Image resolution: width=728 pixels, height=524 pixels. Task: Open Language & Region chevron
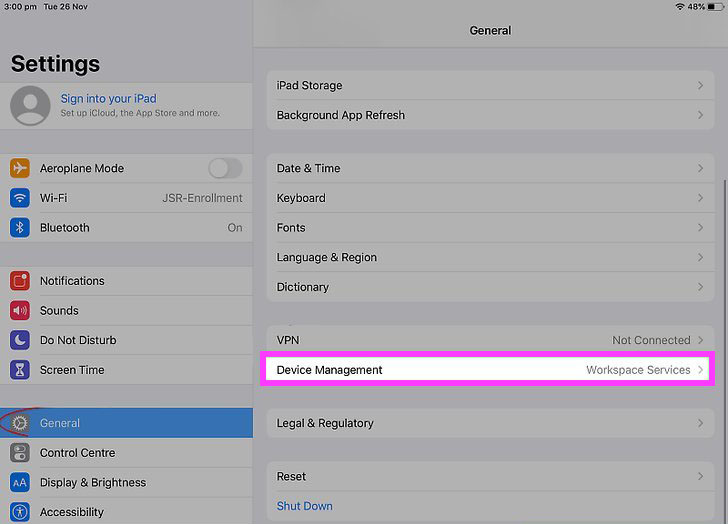pos(700,257)
